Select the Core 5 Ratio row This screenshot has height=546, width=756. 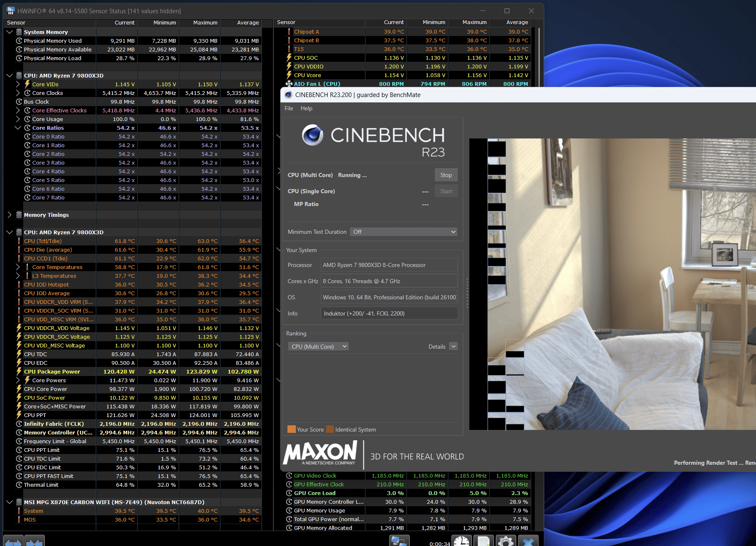tap(133, 180)
